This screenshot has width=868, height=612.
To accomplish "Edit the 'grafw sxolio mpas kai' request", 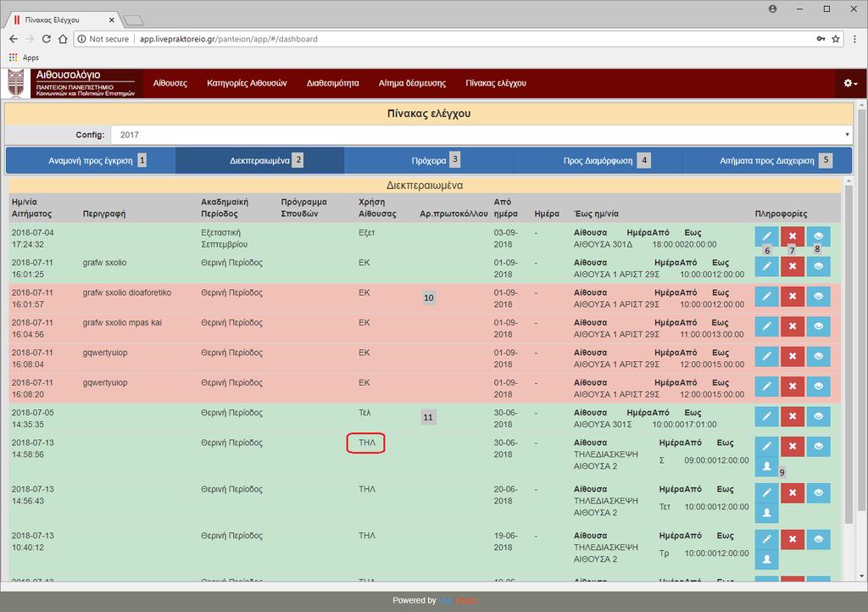I will (766, 326).
